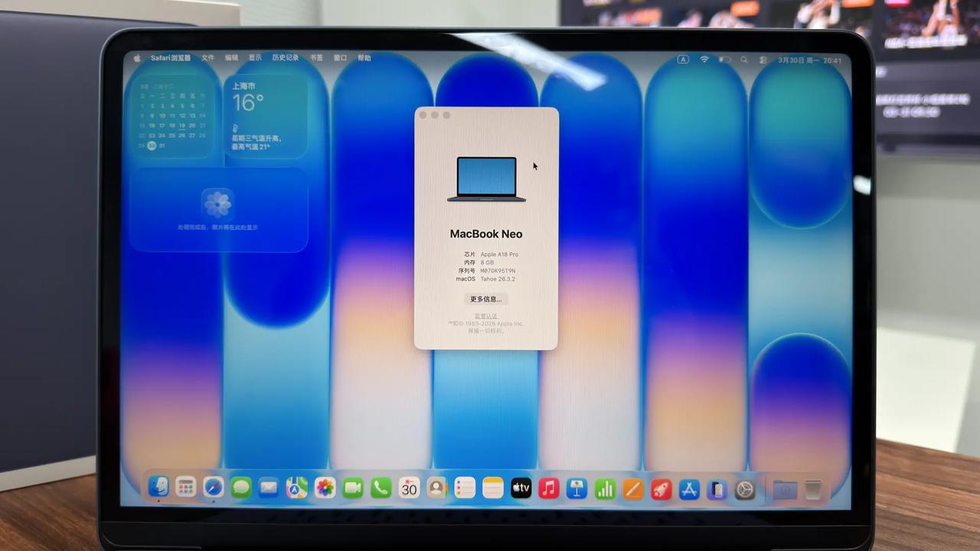The width and height of the screenshot is (980, 551).
Task: Click the 更多信息... button
Action: point(485,299)
